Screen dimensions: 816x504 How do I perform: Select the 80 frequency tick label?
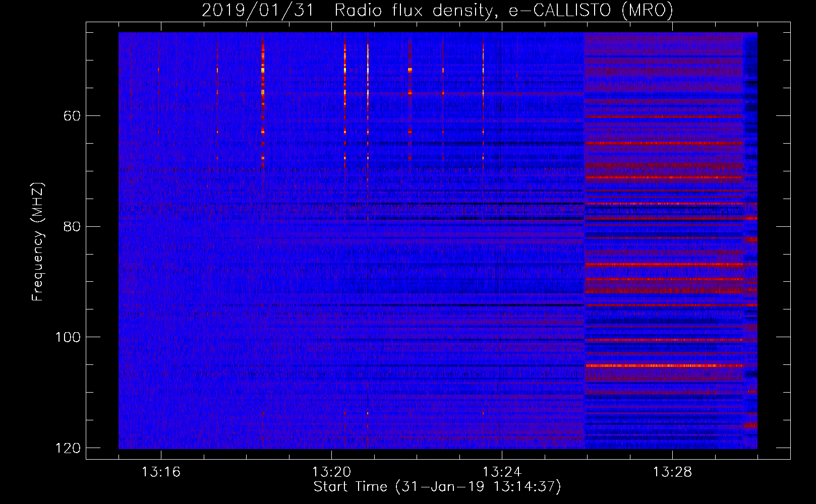(72, 226)
